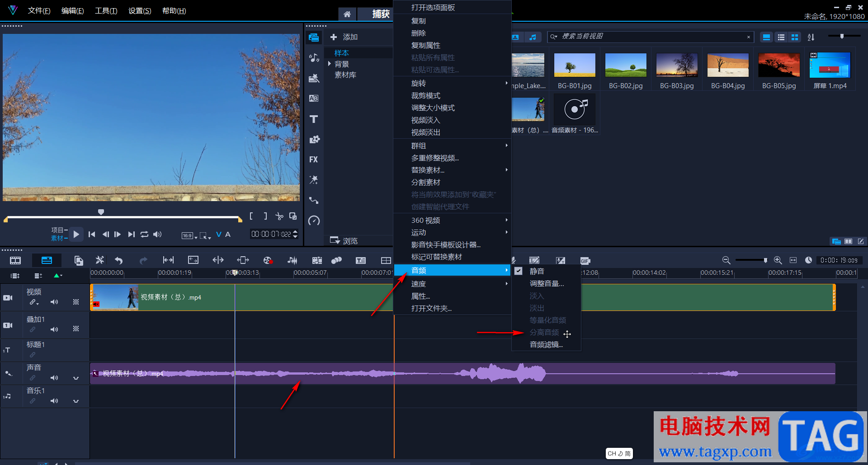Move the timeline zoom slider handle
The image size is (868, 465).
point(765,260)
